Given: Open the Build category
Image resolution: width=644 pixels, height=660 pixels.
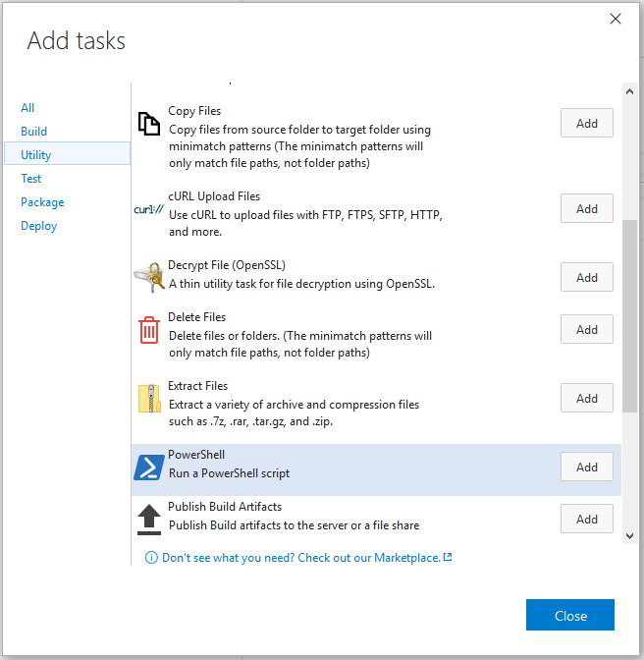Looking at the screenshot, I should click(34, 132).
